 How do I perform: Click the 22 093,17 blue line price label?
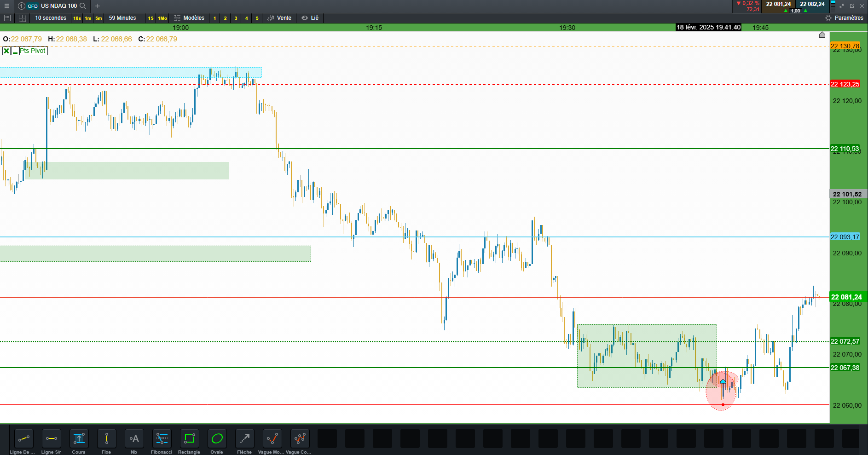point(845,237)
